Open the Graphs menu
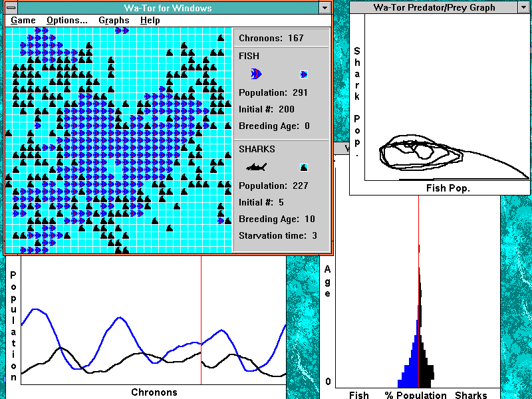 114,21
